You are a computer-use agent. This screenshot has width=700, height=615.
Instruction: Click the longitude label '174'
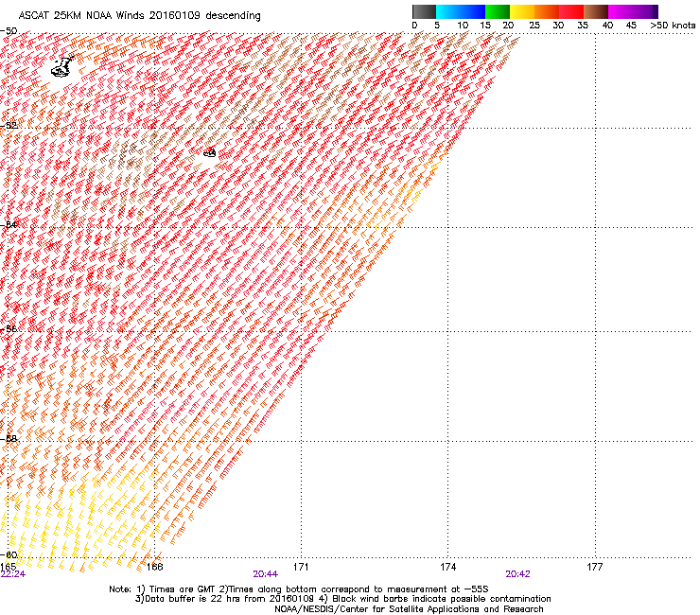click(x=447, y=567)
